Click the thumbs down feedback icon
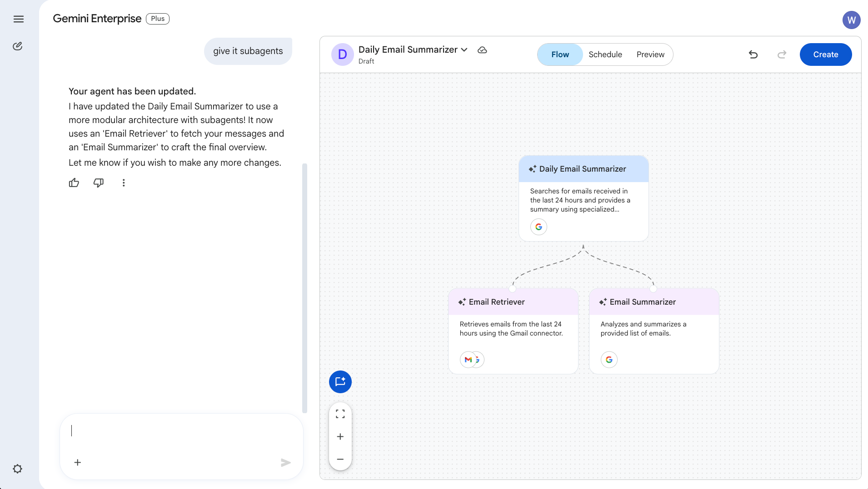 click(99, 183)
